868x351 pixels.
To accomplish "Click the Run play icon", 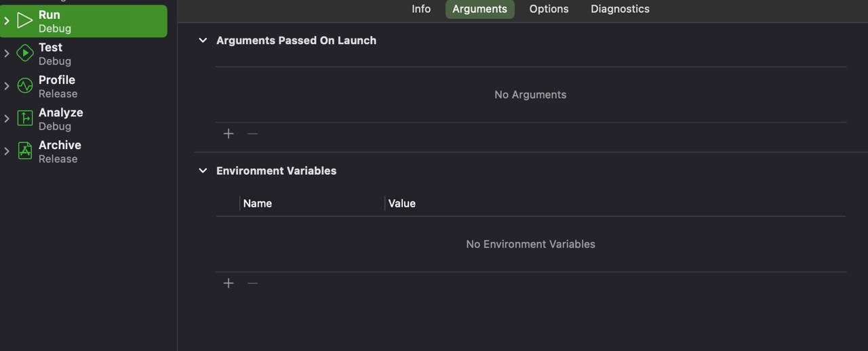I will point(25,21).
